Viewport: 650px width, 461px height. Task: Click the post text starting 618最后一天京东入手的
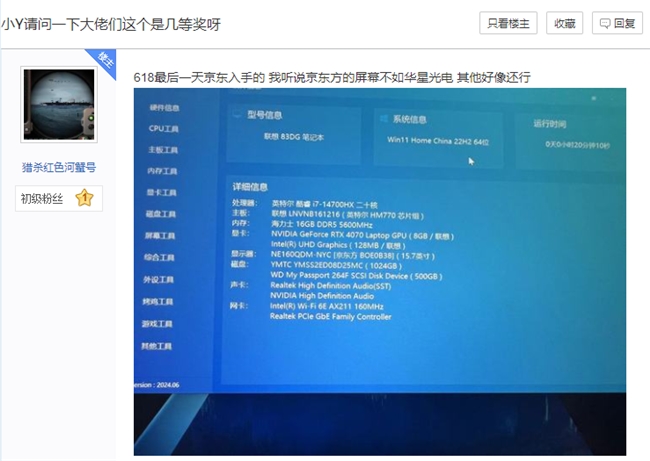332,77
